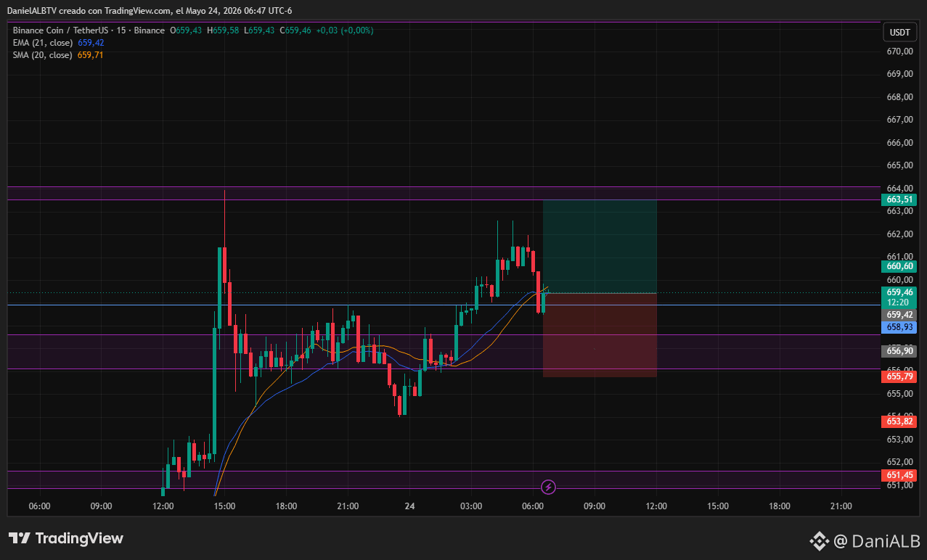Click the 03:00 time axis label
The image size is (927, 560).
click(x=471, y=506)
